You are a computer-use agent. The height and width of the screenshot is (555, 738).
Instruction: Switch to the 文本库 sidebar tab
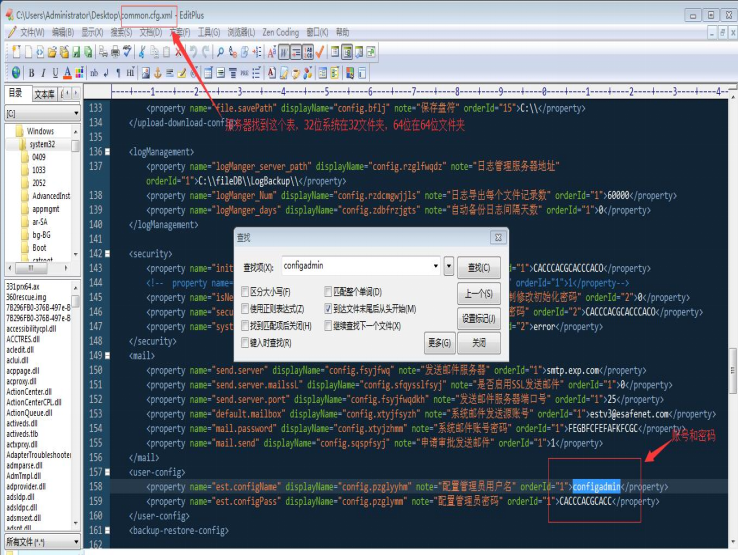point(44,94)
